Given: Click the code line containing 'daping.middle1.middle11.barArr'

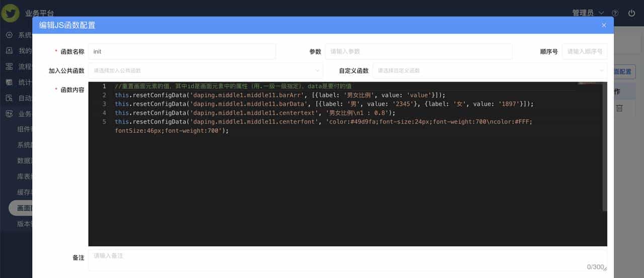Looking at the screenshot, I should [x=280, y=95].
